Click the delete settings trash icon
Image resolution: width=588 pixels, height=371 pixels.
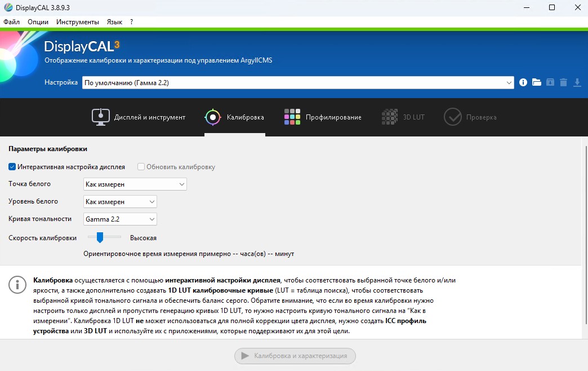pyautogui.click(x=563, y=83)
